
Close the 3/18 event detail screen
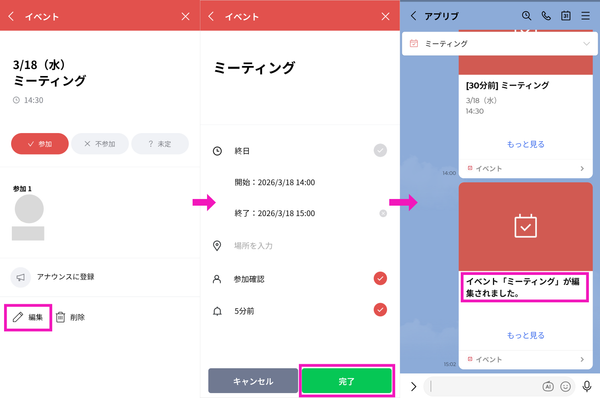[x=185, y=16]
